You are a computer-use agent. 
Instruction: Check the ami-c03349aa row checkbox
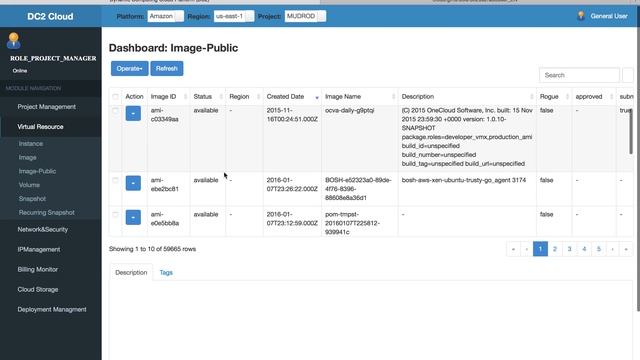pos(116,111)
